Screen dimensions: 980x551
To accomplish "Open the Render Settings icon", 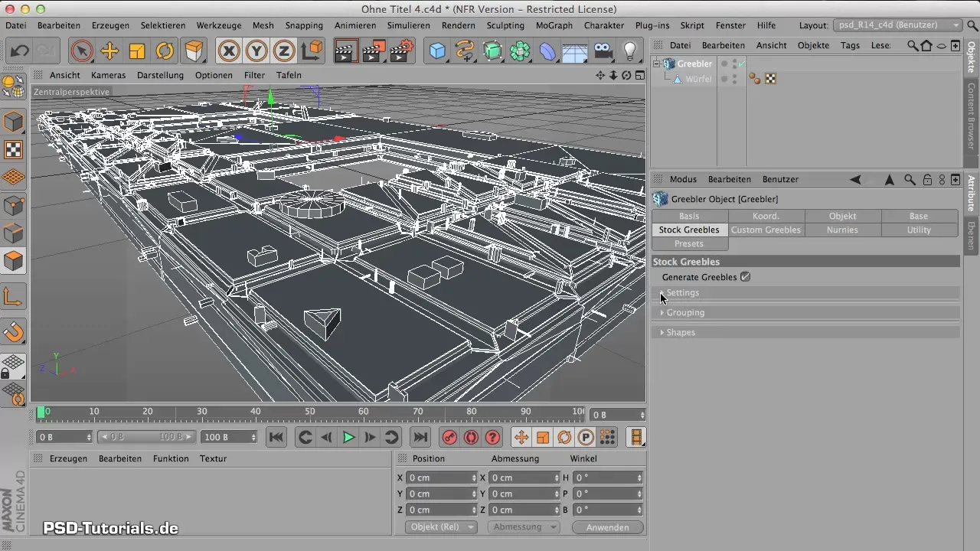I will pyautogui.click(x=402, y=51).
